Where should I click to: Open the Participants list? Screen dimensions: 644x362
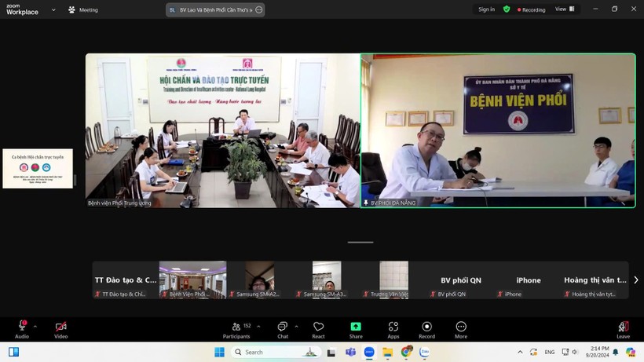(x=236, y=329)
